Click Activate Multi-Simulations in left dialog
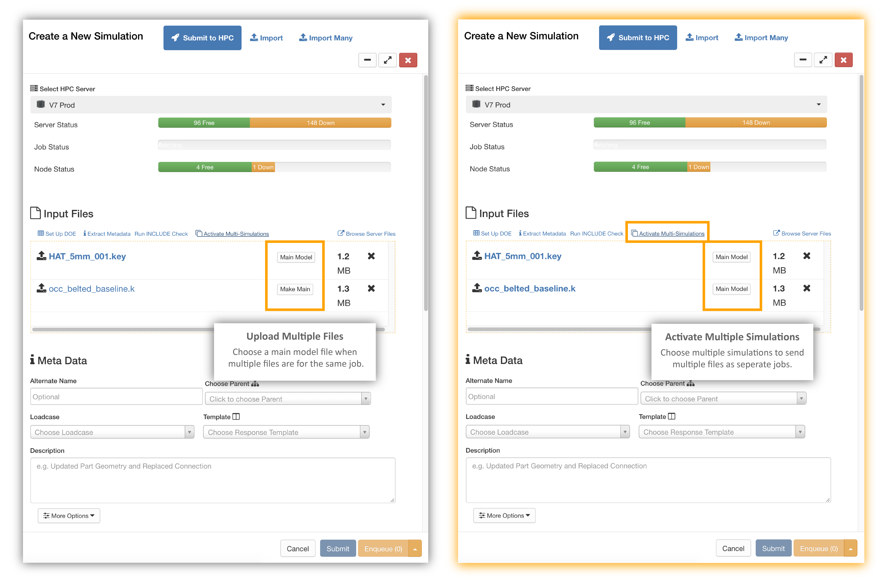 pos(232,234)
